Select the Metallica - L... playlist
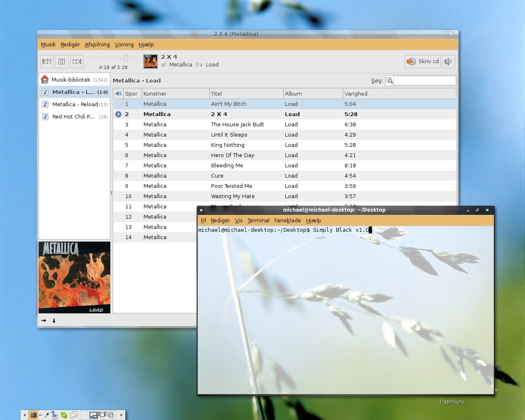The width and height of the screenshot is (525, 420). (x=75, y=92)
